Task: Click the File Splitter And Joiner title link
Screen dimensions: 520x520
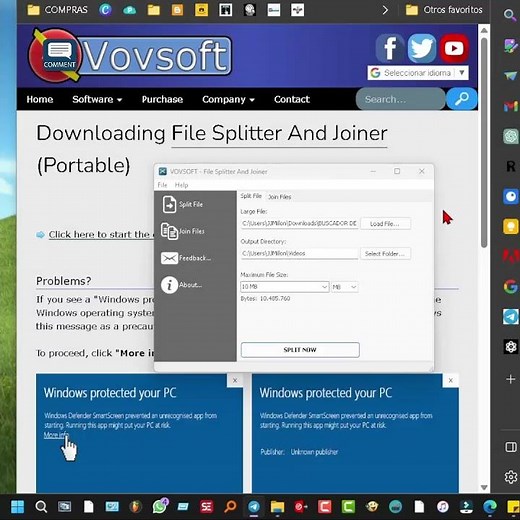Action: click(x=279, y=133)
